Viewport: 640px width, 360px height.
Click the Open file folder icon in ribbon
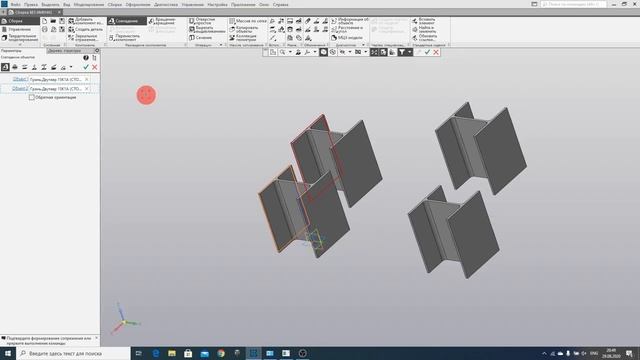tap(53, 21)
